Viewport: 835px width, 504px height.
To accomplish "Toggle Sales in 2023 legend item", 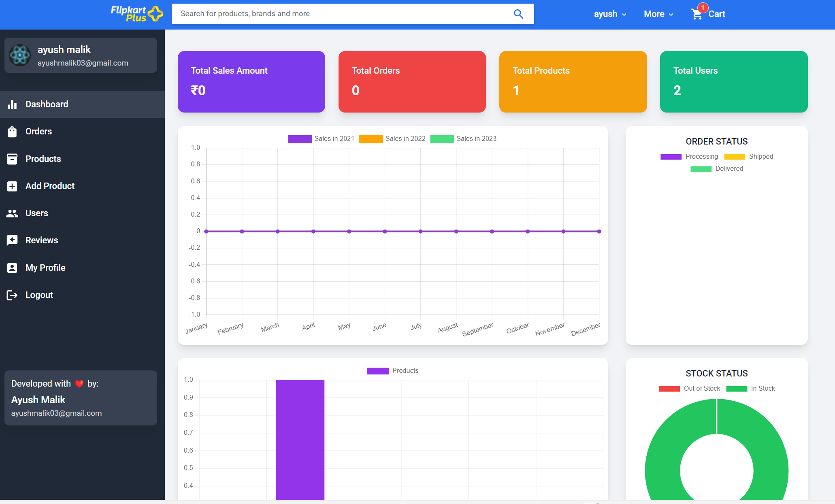I will (x=463, y=139).
